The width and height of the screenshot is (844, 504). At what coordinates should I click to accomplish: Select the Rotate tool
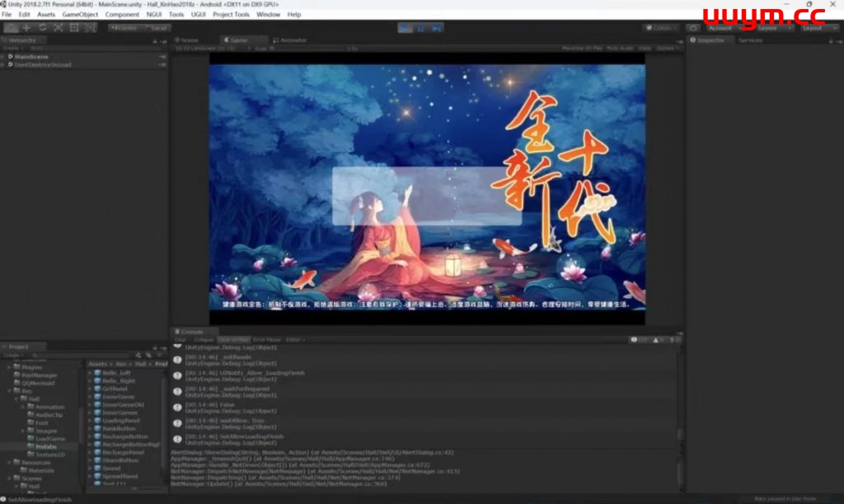42,28
